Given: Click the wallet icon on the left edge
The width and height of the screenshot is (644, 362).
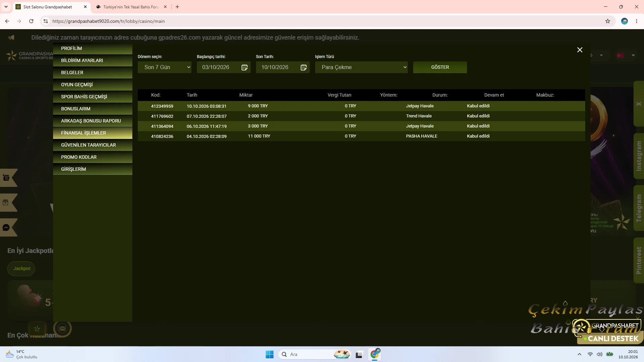Looking at the screenshot, I should pos(6,177).
